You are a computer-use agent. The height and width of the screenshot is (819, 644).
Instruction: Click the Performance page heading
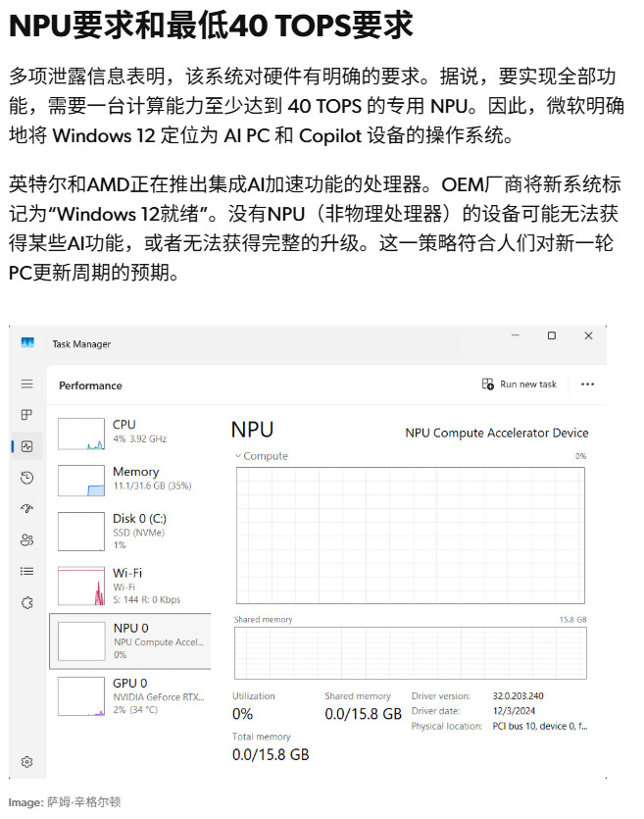click(90, 385)
